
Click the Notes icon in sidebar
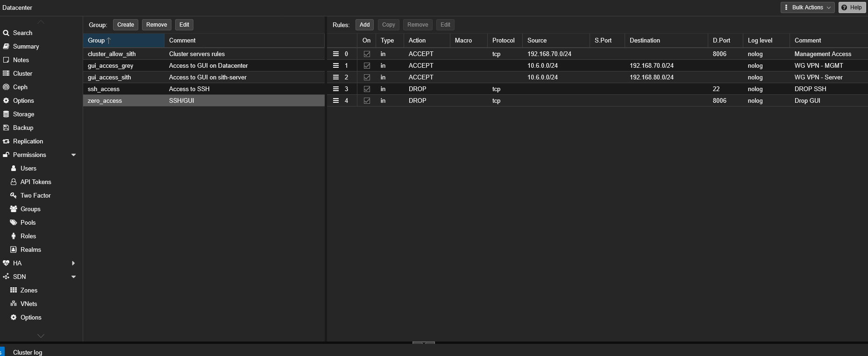(6, 60)
